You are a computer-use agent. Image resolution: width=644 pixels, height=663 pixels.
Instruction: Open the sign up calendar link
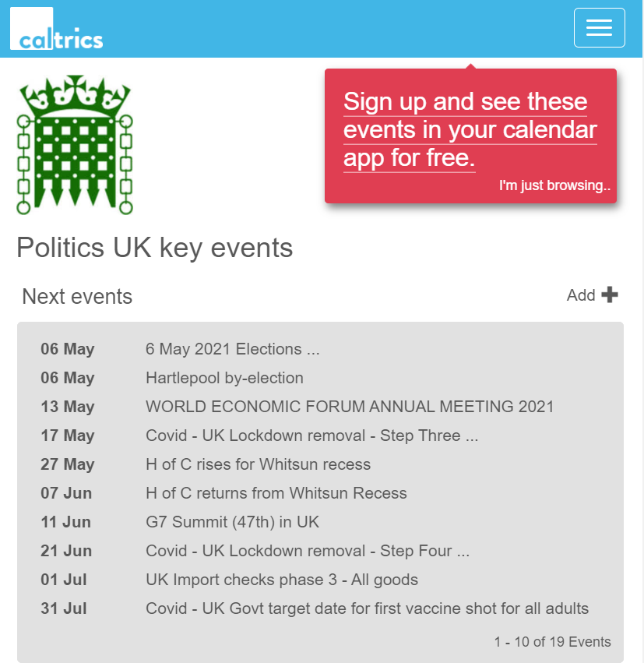click(x=470, y=129)
